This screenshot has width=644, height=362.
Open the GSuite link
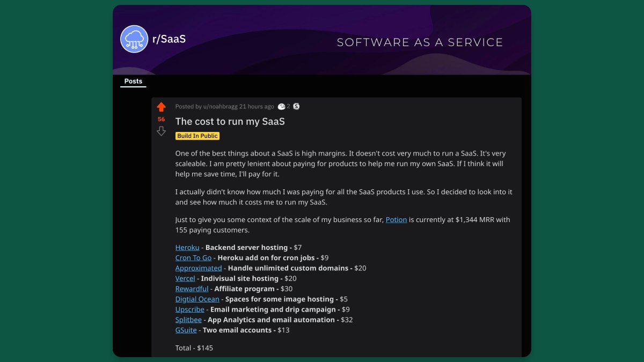coord(186,330)
